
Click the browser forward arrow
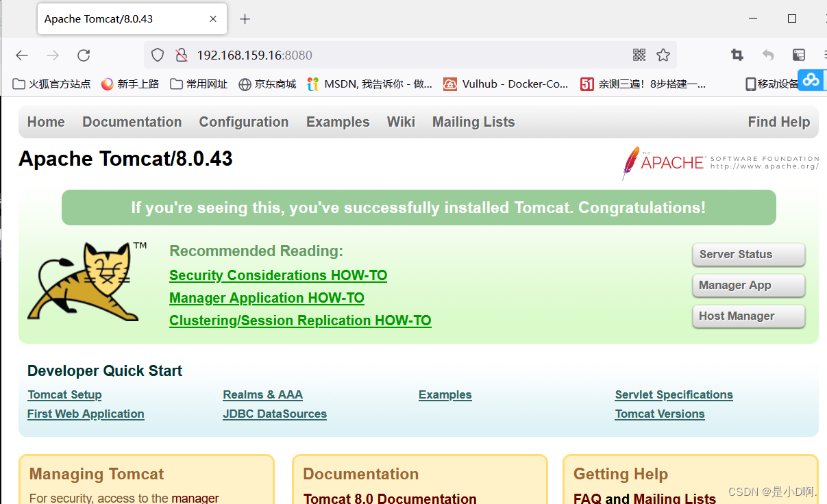53,55
